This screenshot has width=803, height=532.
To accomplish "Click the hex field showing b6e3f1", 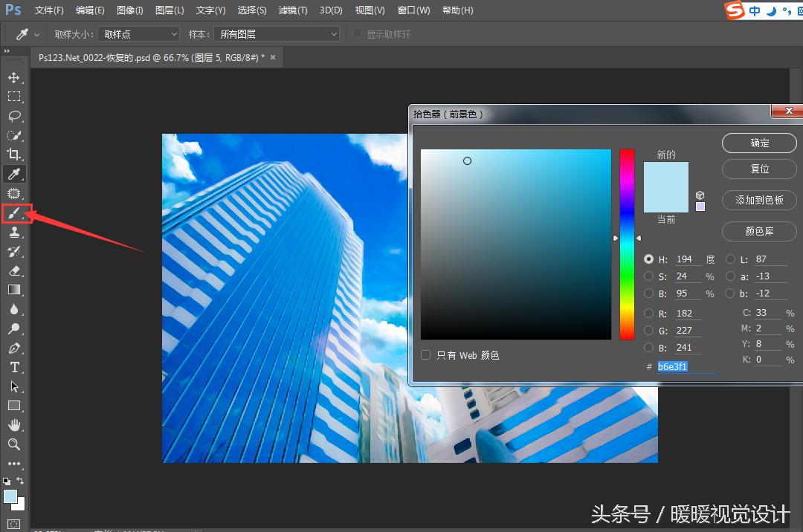I will (673, 366).
